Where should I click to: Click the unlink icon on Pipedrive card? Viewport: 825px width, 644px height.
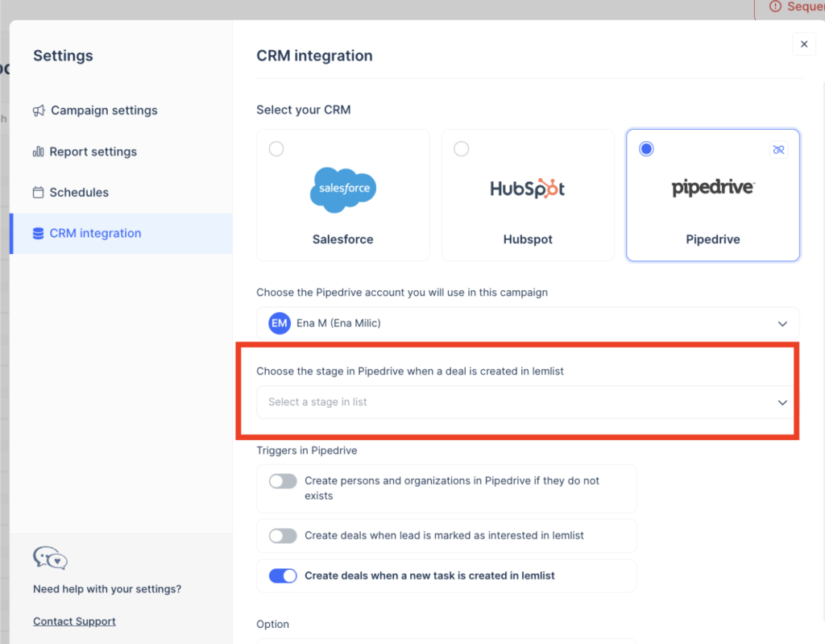click(x=777, y=150)
